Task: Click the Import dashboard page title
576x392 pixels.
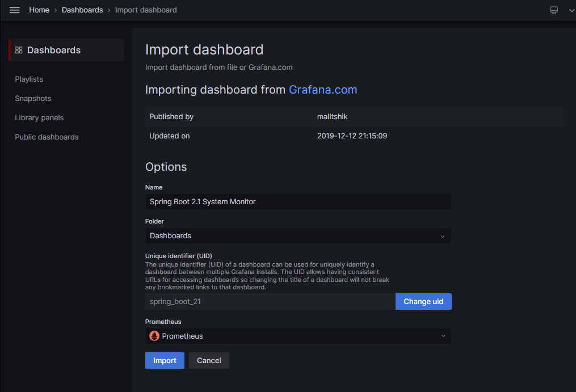Action: tap(204, 49)
